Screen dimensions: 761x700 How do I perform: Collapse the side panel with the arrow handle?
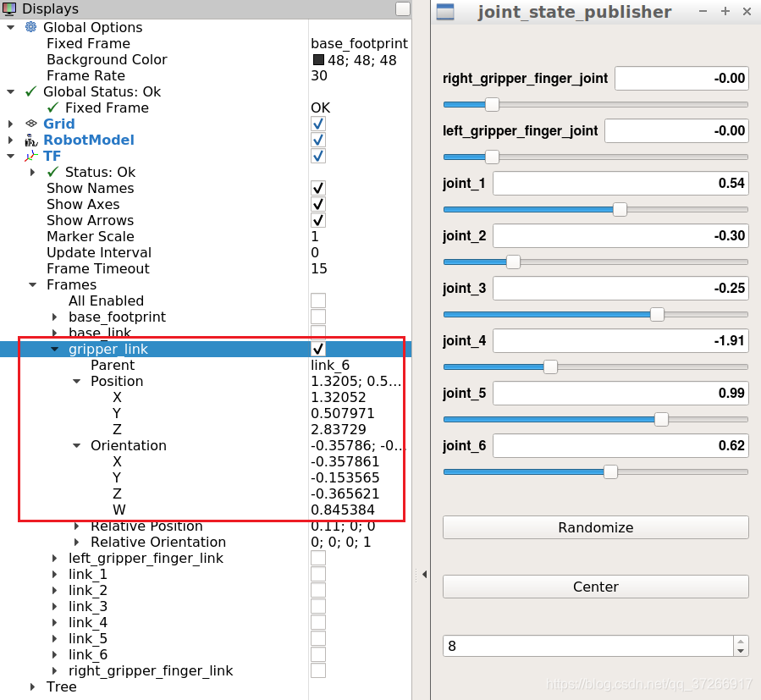coord(425,574)
